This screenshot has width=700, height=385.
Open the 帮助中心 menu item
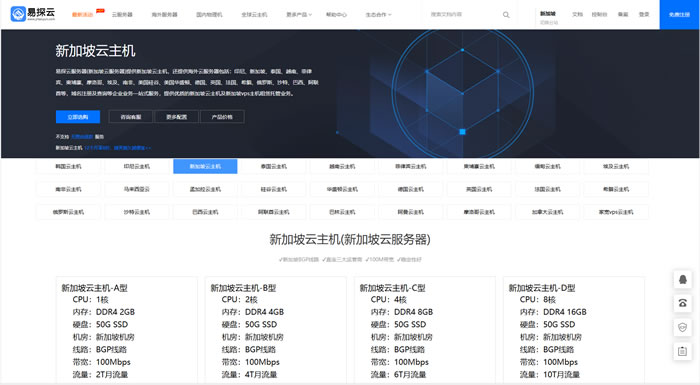click(336, 15)
